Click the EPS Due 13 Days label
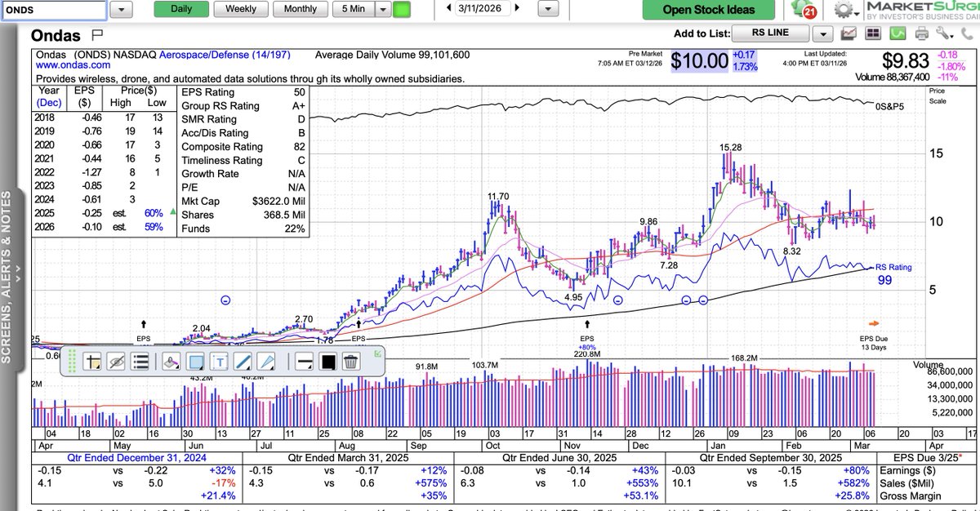This screenshot has width=980, height=511. click(x=873, y=343)
